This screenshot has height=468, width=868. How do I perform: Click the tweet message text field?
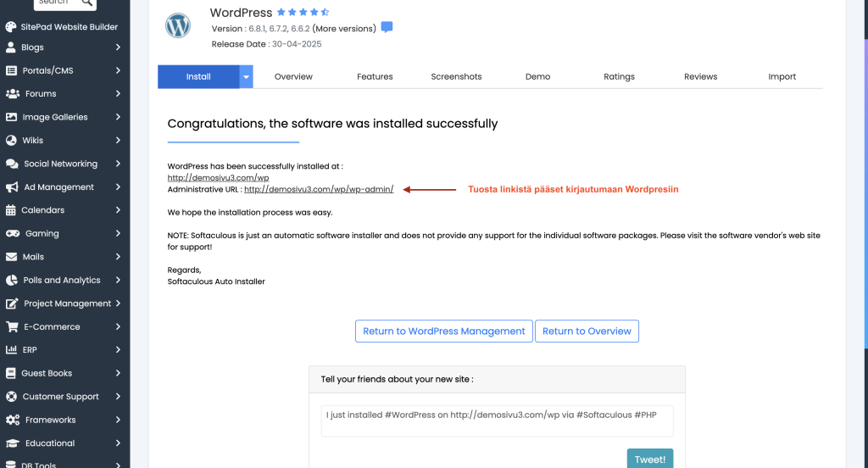pos(496,421)
